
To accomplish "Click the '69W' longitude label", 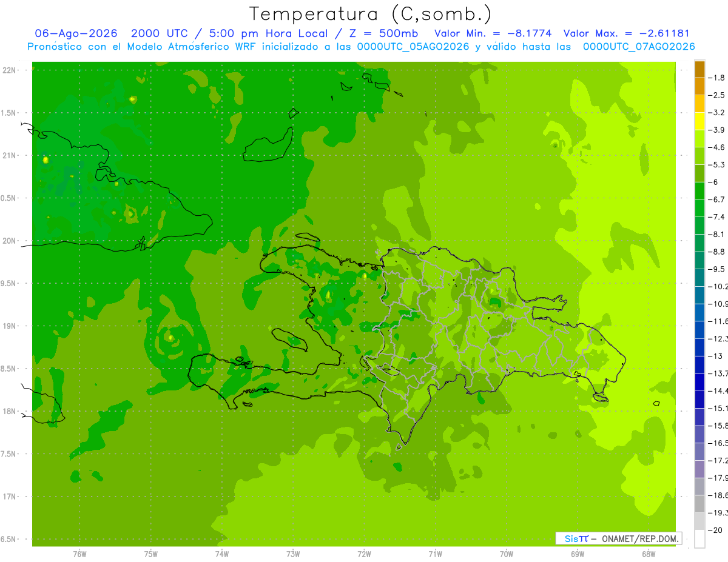I will (578, 554).
